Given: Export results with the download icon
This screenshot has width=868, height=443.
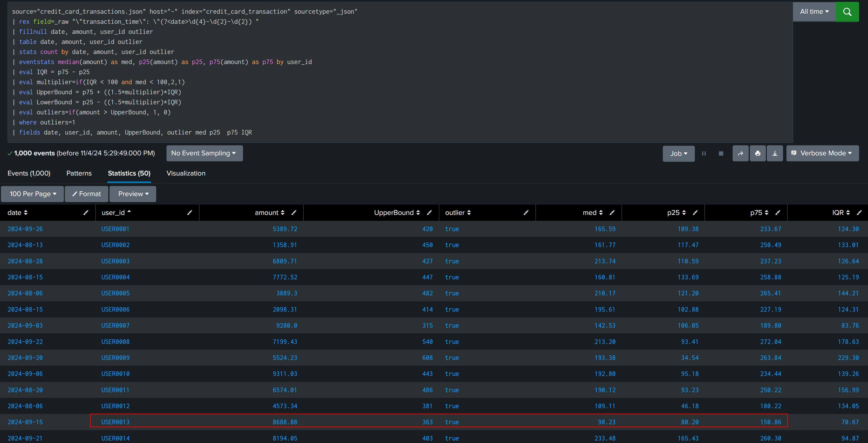Looking at the screenshot, I should [775, 154].
